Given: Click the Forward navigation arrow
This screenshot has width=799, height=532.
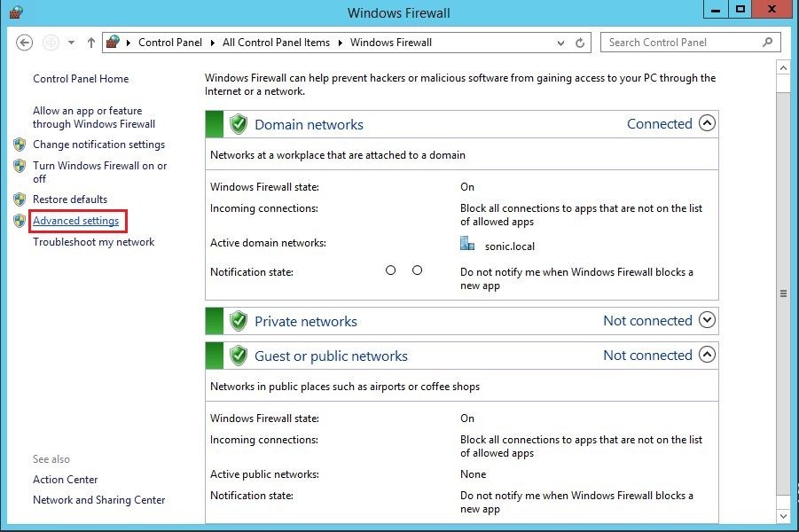Looking at the screenshot, I should [50, 43].
